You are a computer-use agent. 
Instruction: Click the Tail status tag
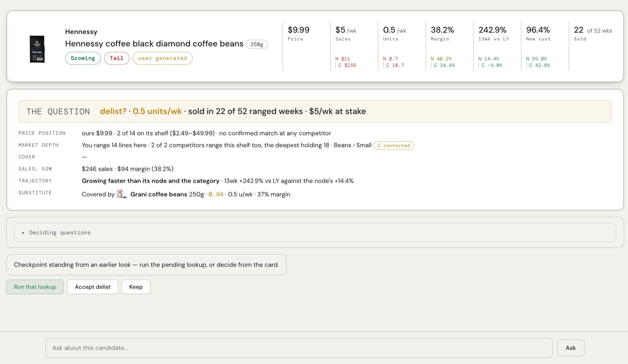(117, 58)
